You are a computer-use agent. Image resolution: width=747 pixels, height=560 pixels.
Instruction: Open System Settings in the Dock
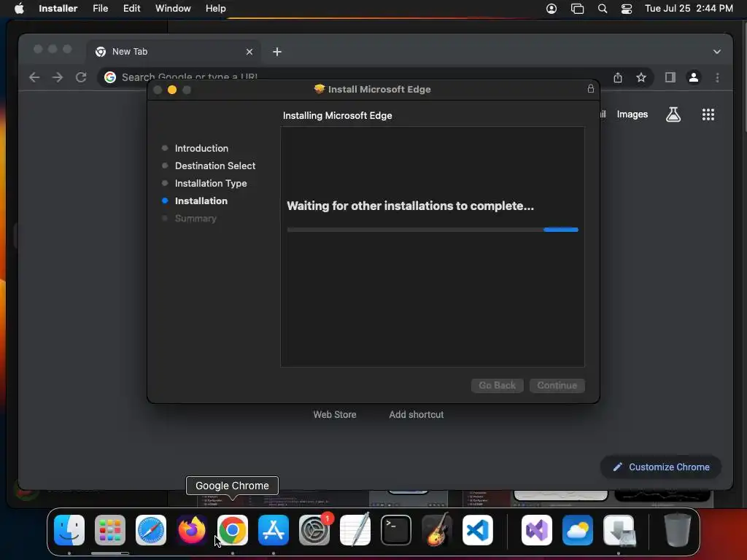coord(314,530)
